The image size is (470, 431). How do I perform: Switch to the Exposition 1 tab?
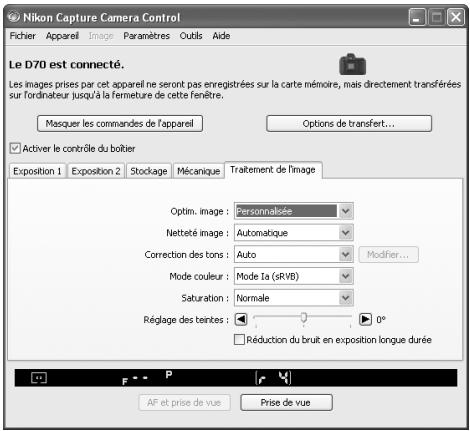pos(37,171)
